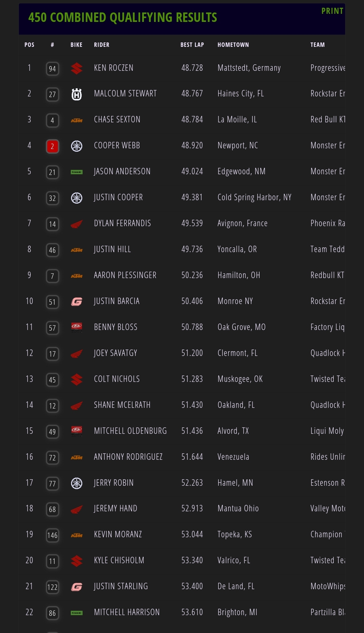Click Ken Roczen's Suzuki bike logo
Viewport: 364px width, 633px height.
click(x=77, y=68)
